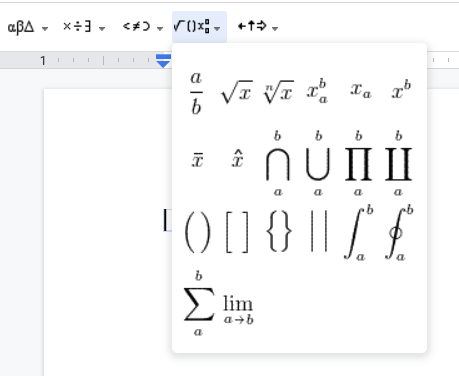Insert x bar overline symbol

tap(197, 160)
